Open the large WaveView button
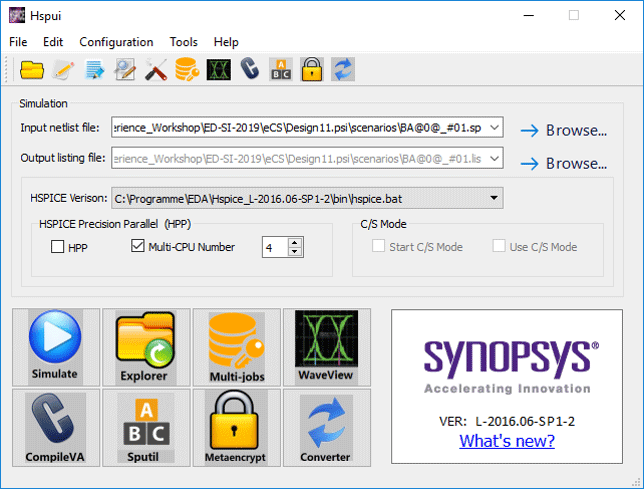The width and height of the screenshot is (644, 489). tap(327, 347)
